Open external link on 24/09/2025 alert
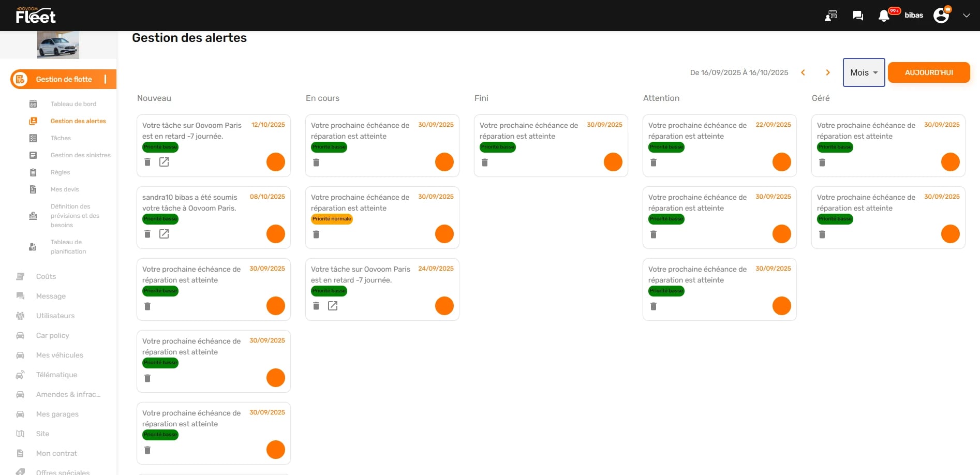980x475 pixels. (333, 306)
